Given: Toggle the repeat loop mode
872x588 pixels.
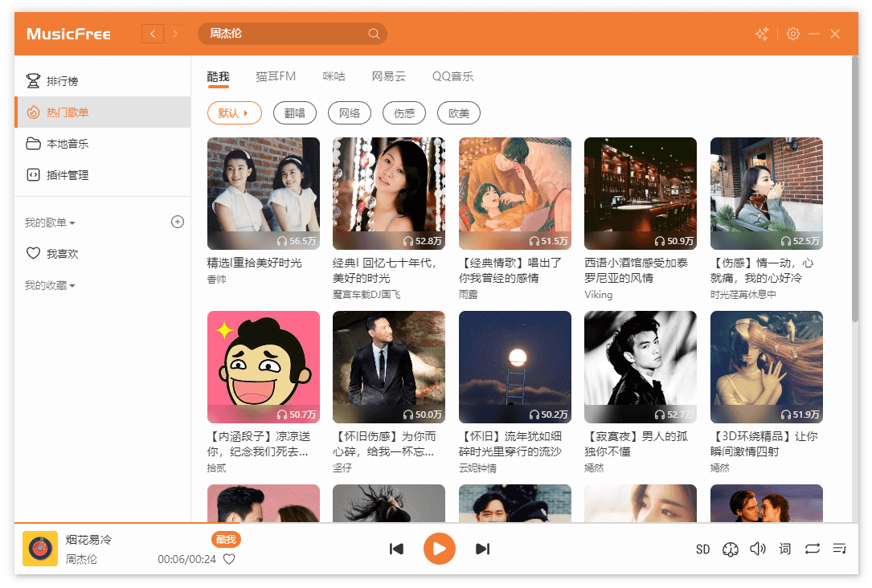Looking at the screenshot, I should point(813,549).
